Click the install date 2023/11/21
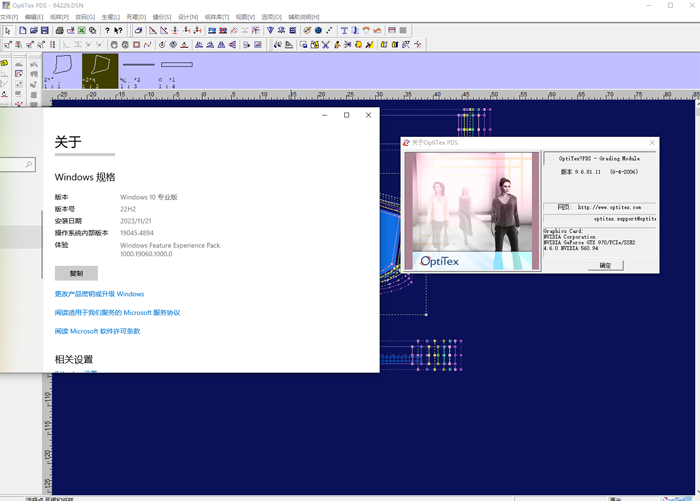The height and width of the screenshot is (501, 700). [x=136, y=221]
